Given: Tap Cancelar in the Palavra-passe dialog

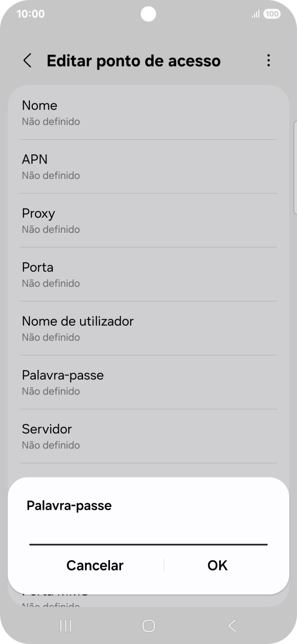Looking at the screenshot, I should coord(94,565).
